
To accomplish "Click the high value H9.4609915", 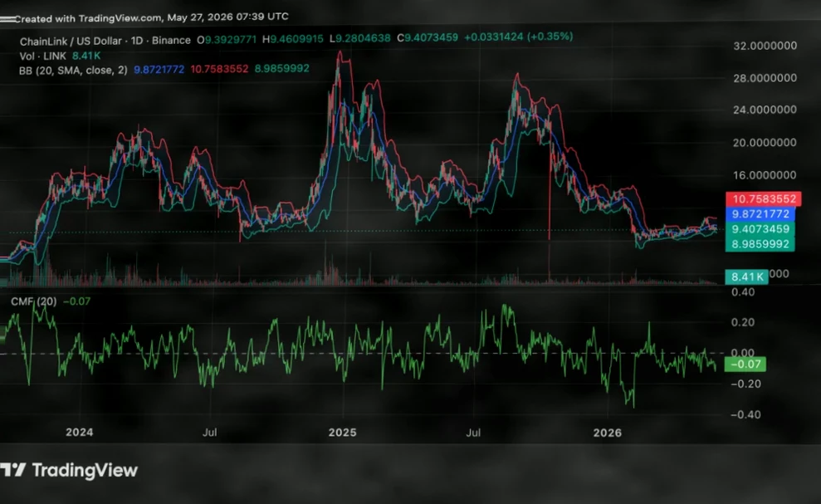I will point(293,39).
